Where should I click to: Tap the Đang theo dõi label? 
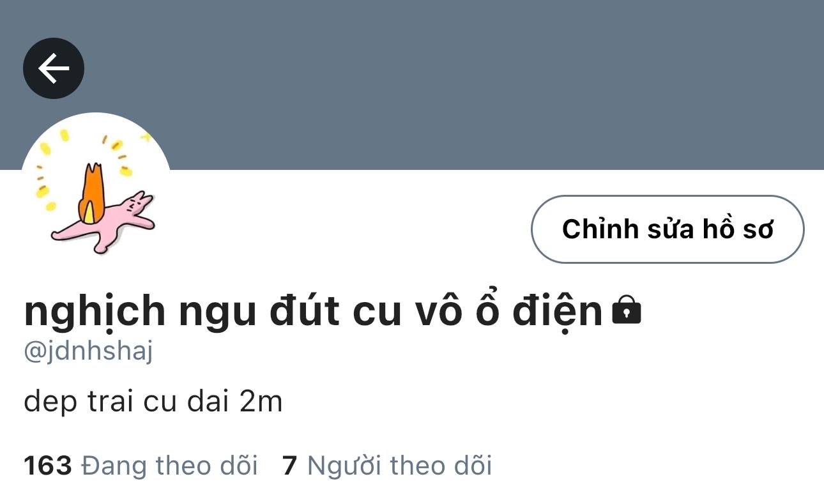click(x=170, y=466)
